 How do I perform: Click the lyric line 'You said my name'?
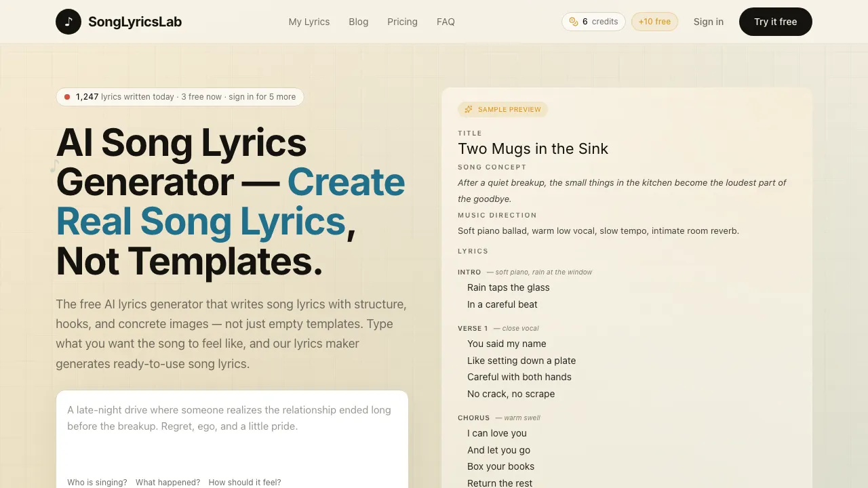pos(507,344)
